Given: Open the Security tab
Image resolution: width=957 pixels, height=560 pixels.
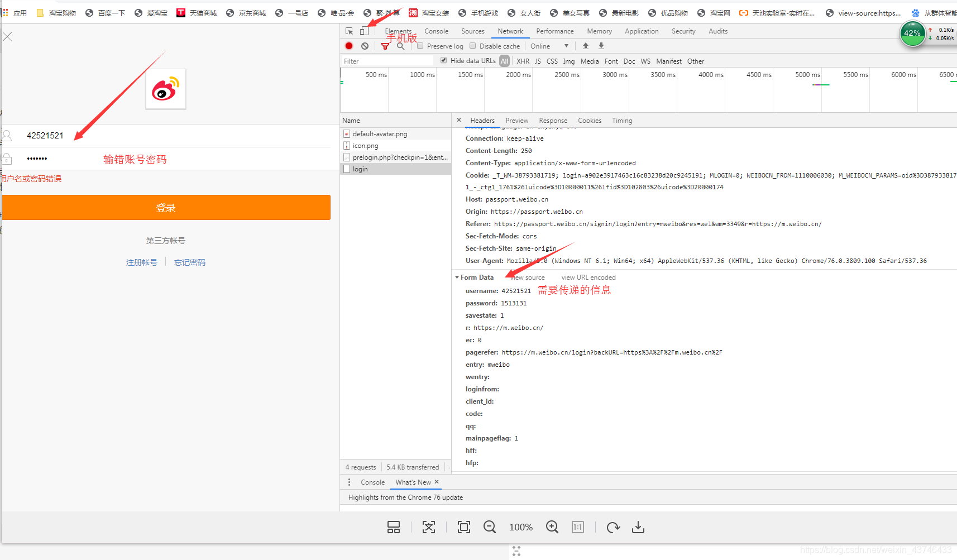Looking at the screenshot, I should point(684,31).
